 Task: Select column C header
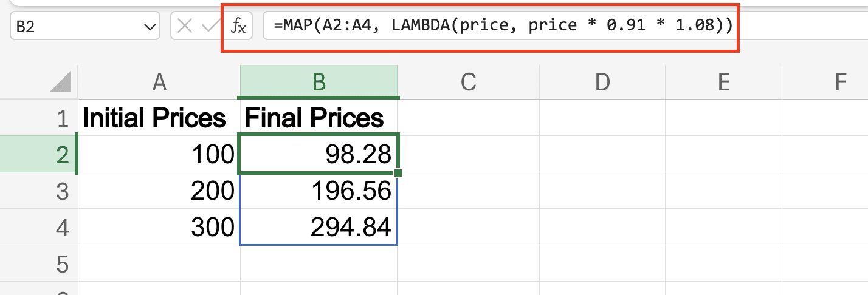tap(468, 82)
